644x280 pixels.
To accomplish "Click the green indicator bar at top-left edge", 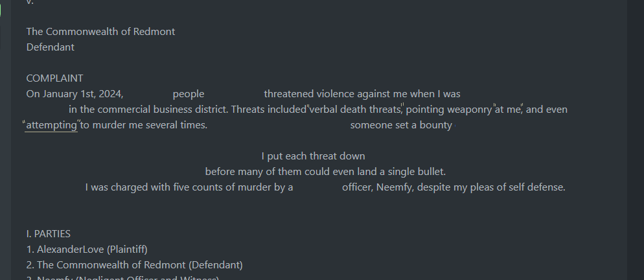I will (1, 10).
